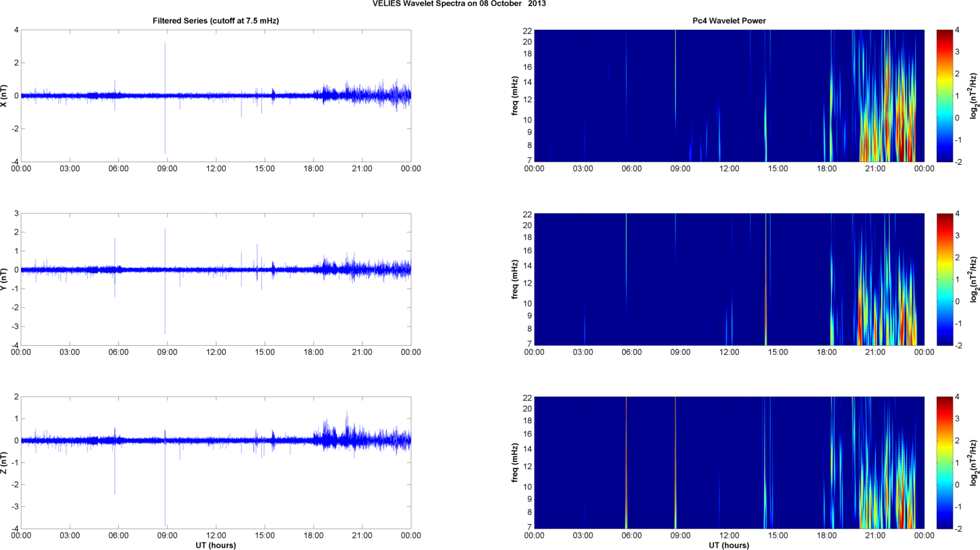This screenshot has height=550, width=980.
Task: Click 'UT (hours)' label under the Z time series
Action: click(x=216, y=545)
